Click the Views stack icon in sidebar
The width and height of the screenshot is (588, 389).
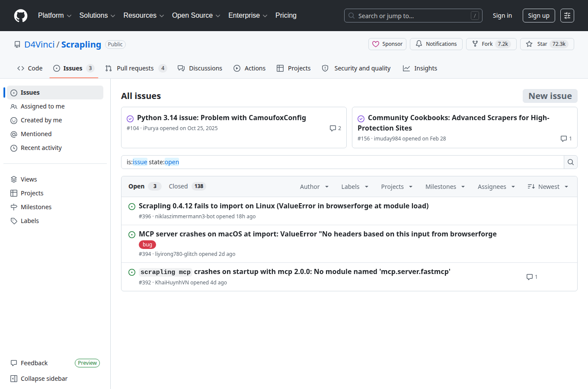(x=14, y=179)
